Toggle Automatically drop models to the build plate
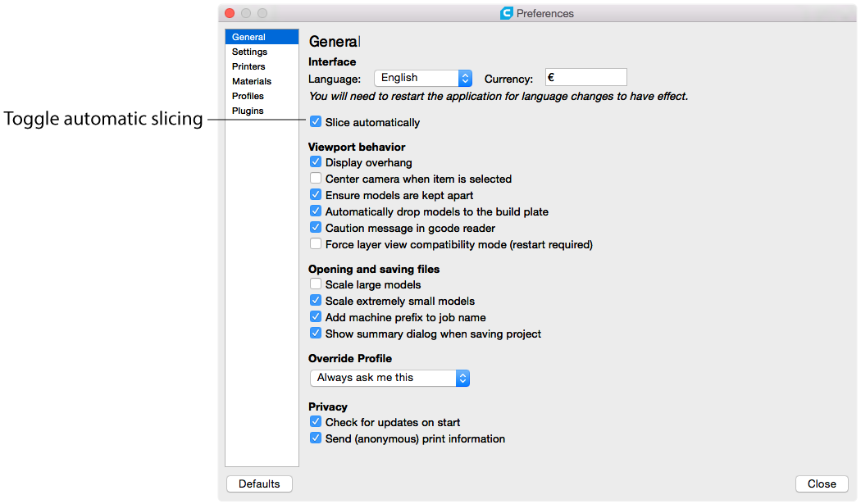 click(315, 211)
